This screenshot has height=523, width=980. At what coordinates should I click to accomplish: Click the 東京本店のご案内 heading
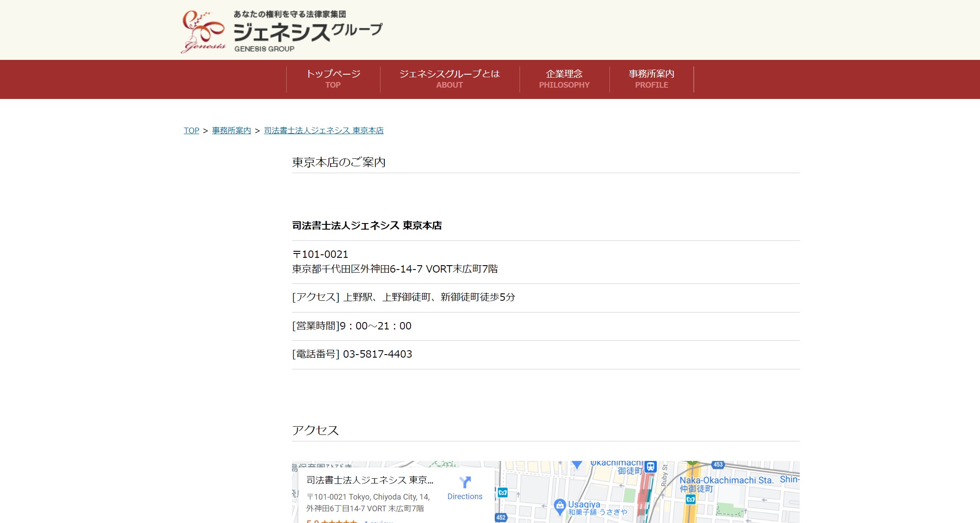pos(339,162)
